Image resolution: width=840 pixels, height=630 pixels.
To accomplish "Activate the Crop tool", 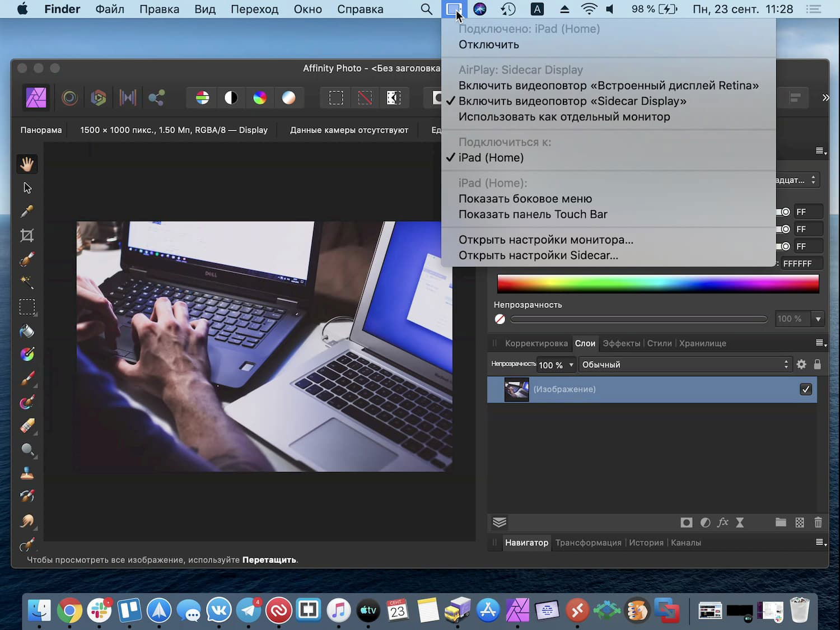I will tap(27, 235).
